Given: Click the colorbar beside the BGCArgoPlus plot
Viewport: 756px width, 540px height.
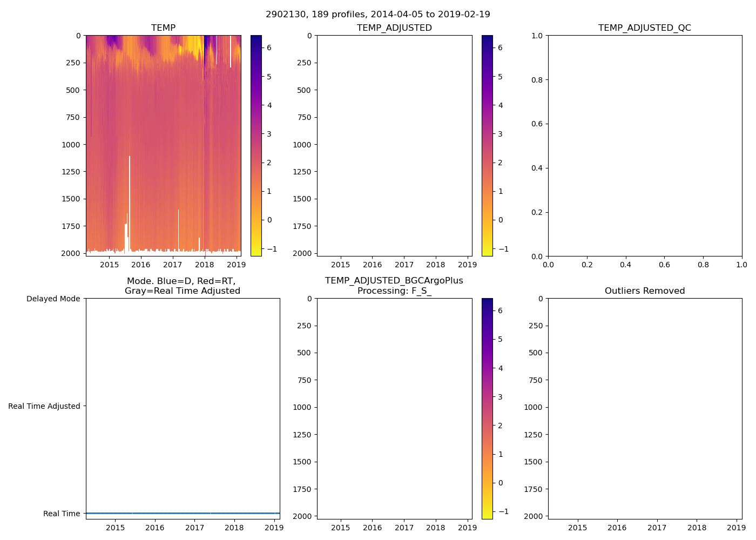Looking at the screenshot, I should [487, 409].
